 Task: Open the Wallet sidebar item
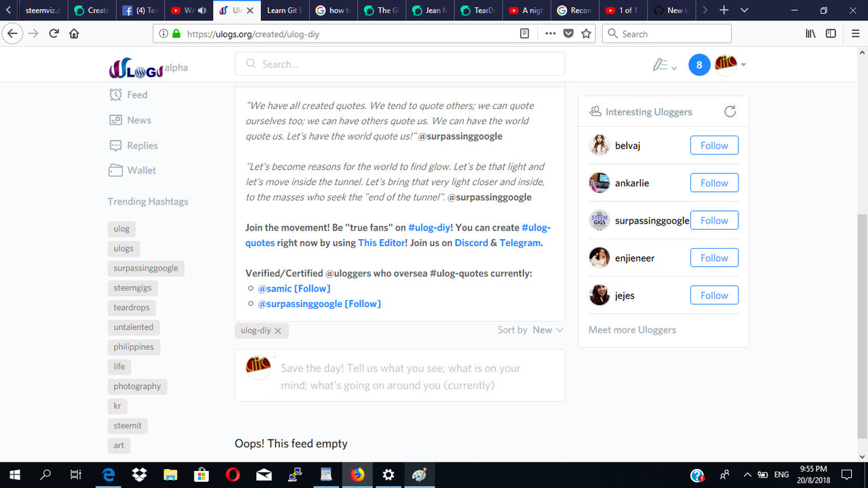[132, 170]
